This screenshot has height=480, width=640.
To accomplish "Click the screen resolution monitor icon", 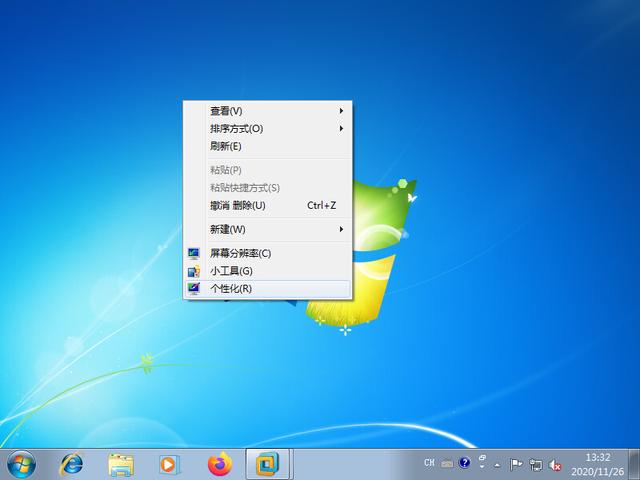I will pyautogui.click(x=193, y=253).
